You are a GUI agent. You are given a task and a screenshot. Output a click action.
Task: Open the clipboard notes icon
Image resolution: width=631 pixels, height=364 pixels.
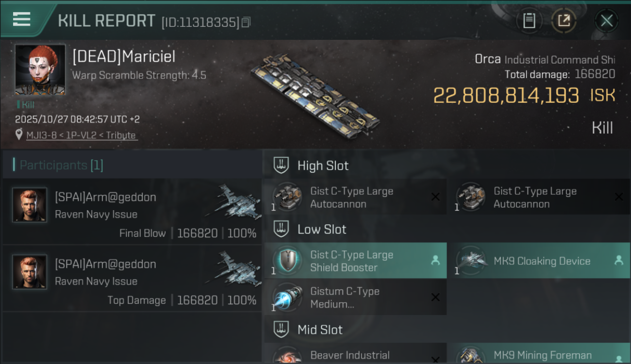coord(529,20)
